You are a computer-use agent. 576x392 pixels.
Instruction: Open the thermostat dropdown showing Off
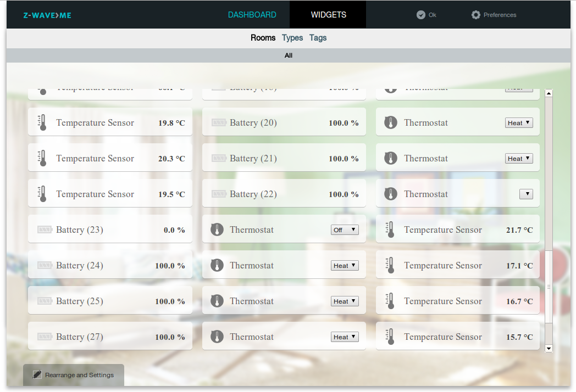point(345,230)
